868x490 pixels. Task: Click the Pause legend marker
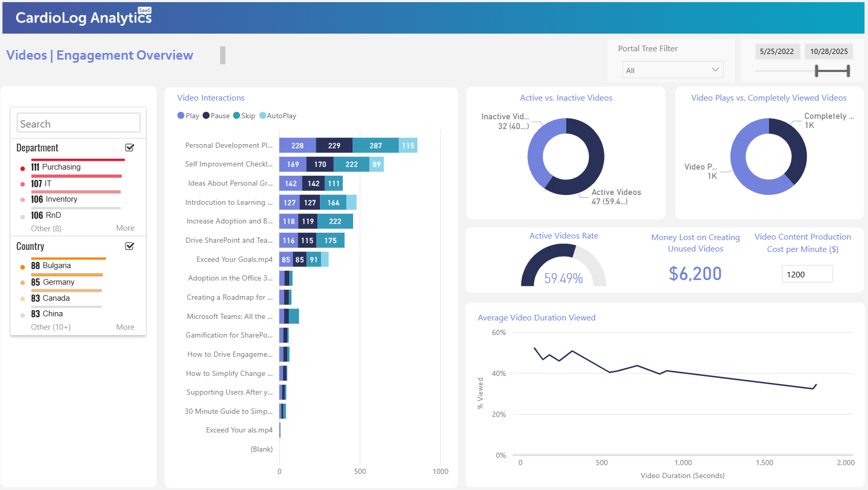[206, 116]
